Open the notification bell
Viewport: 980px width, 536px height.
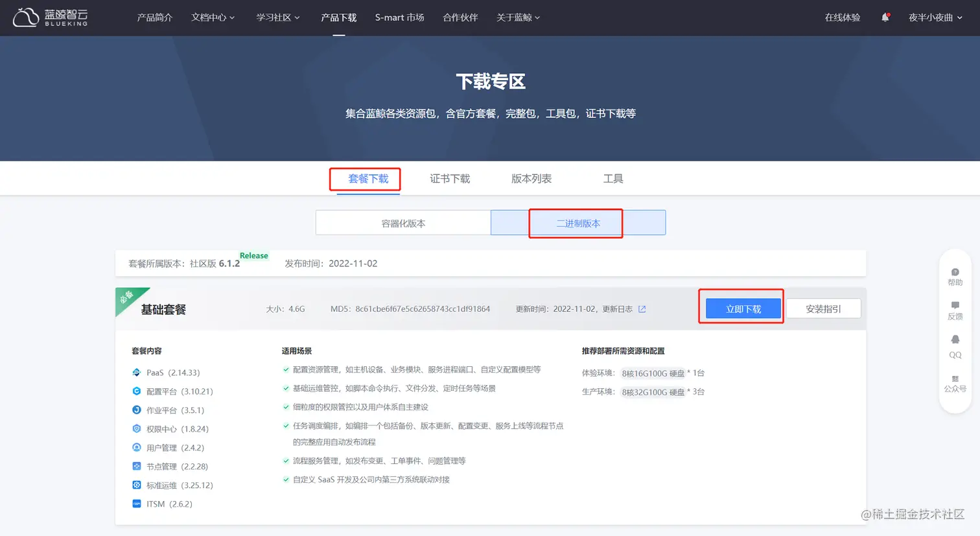pos(885,17)
